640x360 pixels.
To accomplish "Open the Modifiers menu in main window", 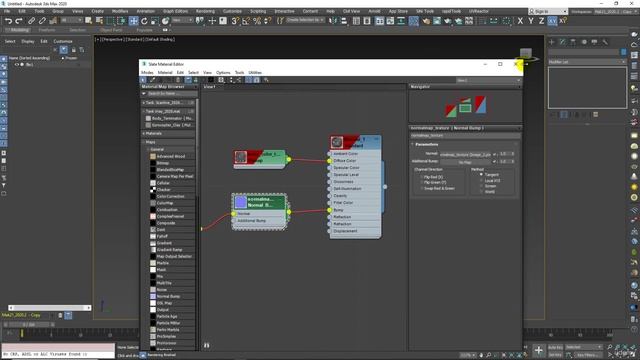I will click(x=120, y=11).
